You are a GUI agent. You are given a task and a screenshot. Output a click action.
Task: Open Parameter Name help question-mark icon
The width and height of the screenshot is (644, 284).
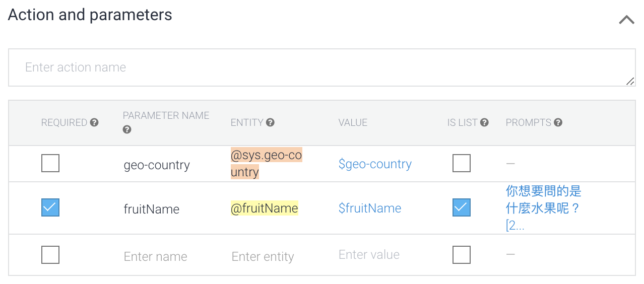127,130
